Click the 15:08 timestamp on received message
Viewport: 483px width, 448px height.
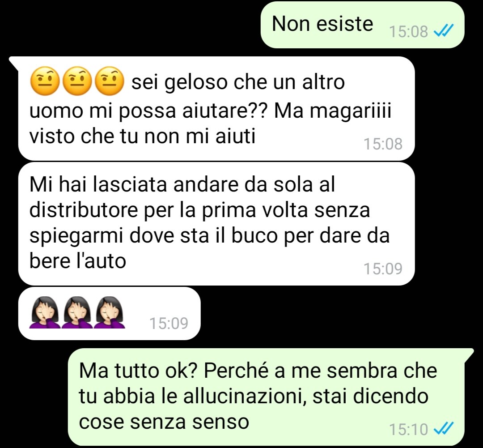pyautogui.click(x=383, y=144)
